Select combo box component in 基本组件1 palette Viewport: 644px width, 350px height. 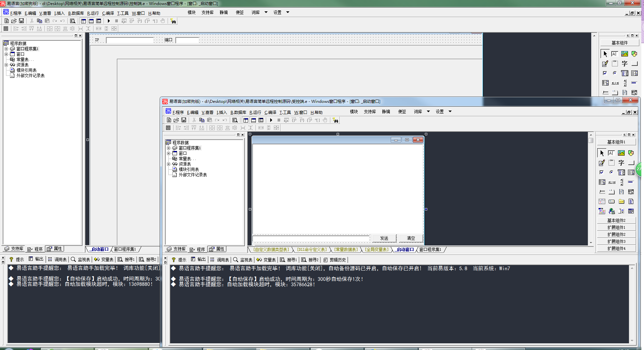(621, 172)
